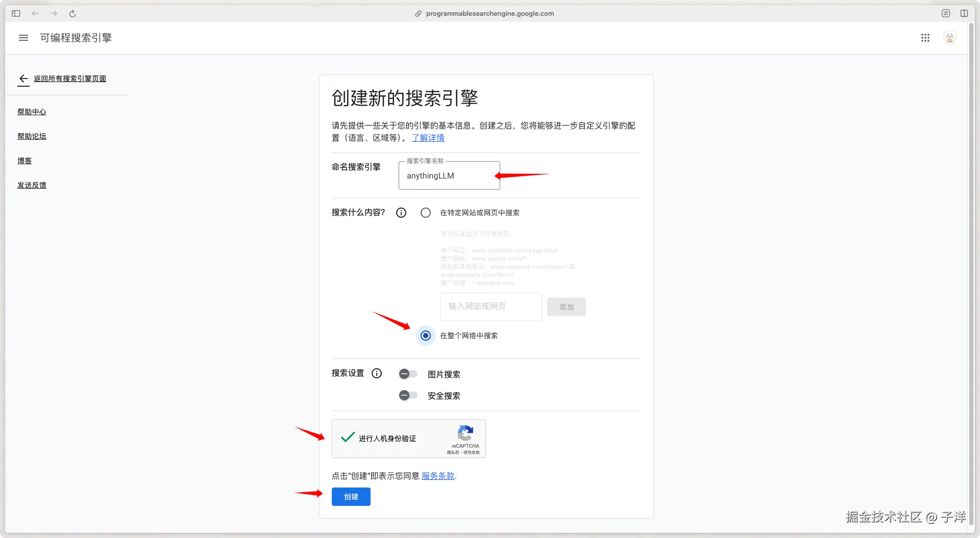Check the reCAPTCHA 进行人机身份验证 box
The width and height of the screenshot is (980, 538).
coord(347,437)
